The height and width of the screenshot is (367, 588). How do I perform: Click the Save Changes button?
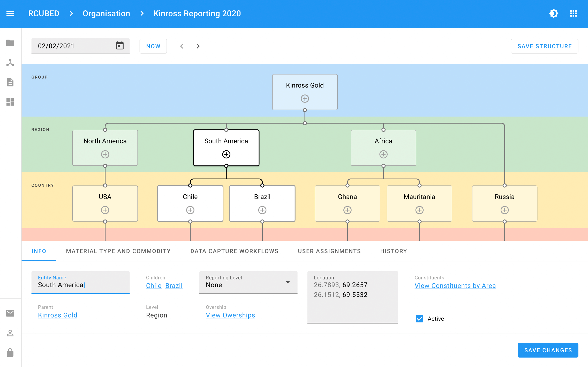(x=548, y=350)
